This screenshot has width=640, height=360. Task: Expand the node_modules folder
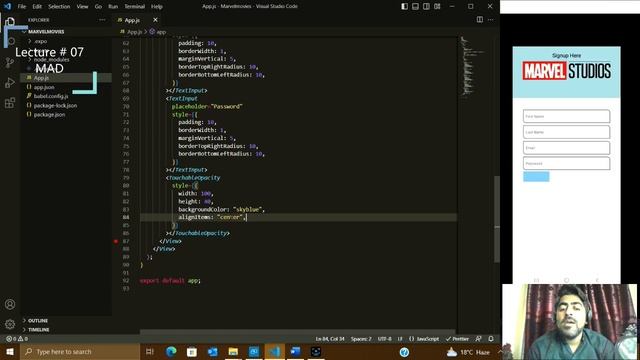[66, 60]
